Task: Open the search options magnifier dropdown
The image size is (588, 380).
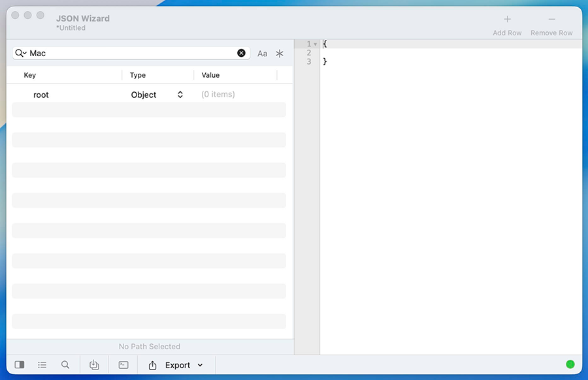Action: pos(20,53)
